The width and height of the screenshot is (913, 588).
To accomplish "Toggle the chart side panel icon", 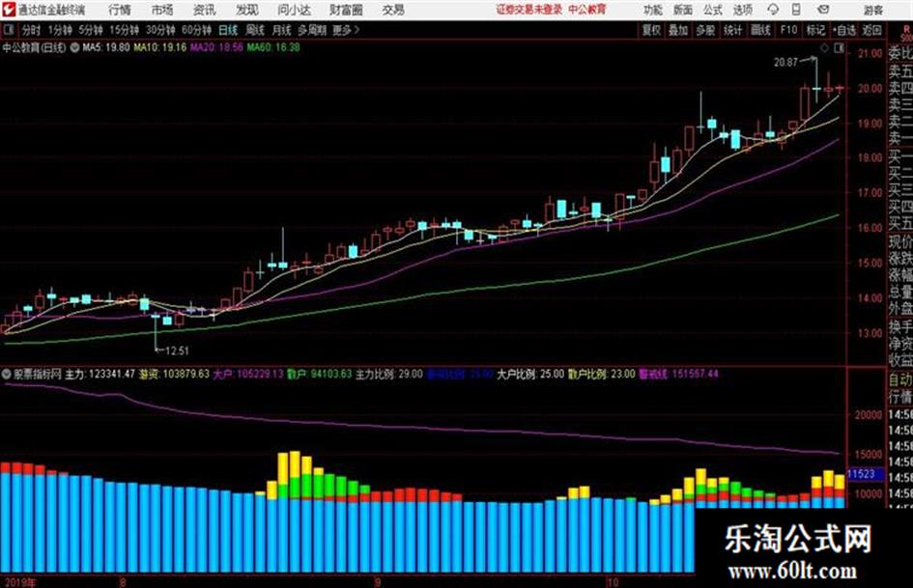I will coord(839,48).
